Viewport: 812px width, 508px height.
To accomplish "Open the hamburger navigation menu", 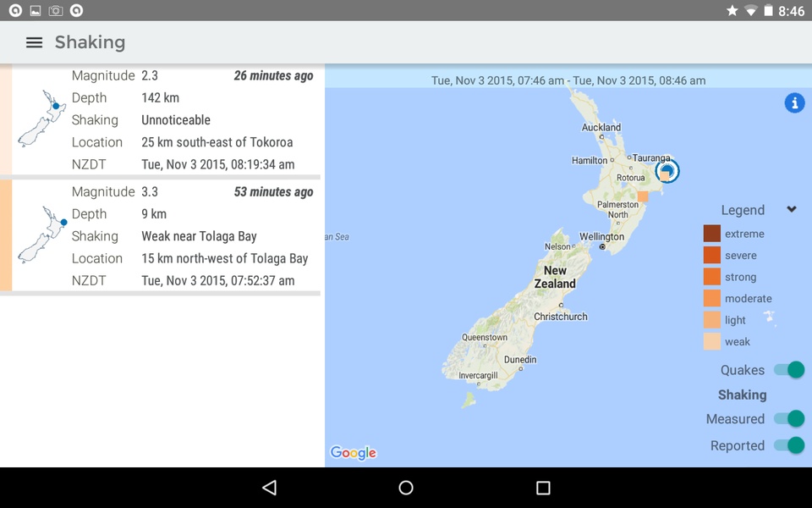I will pyautogui.click(x=34, y=42).
